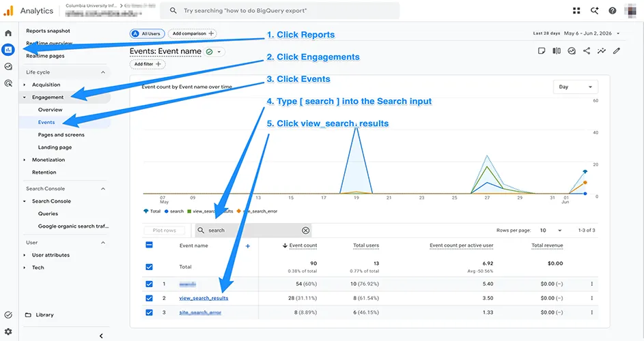Open the insights sparkle search icon
The width and height of the screenshot is (644, 341).
click(594, 11)
